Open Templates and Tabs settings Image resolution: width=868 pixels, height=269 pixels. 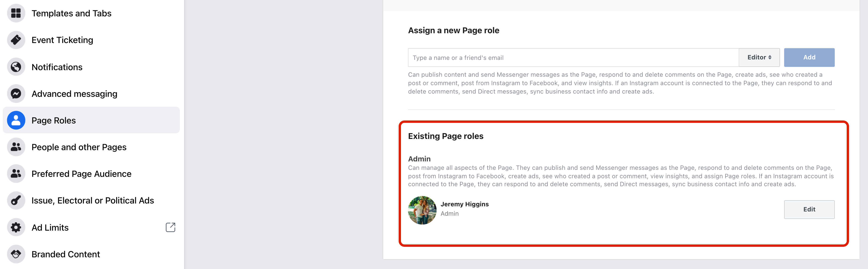coord(71,14)
